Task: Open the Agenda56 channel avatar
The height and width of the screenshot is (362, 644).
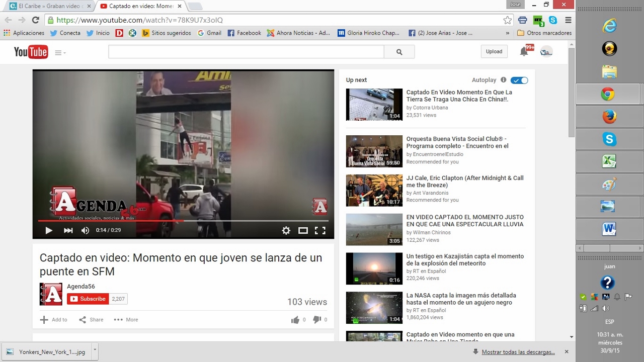Action: pyautogui.click(x=51, y=294)
